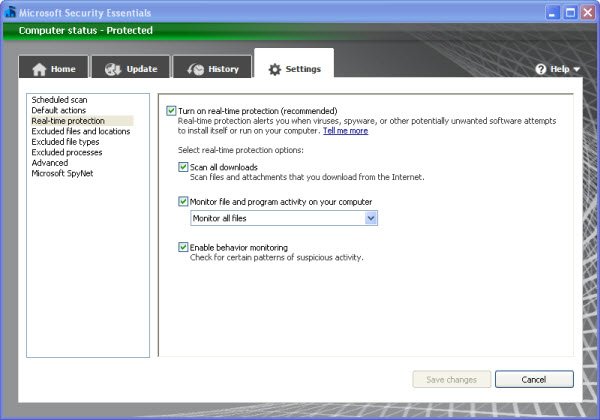Screen dimensions: 600x420
Task: Select Real-time protection in settings list
Action: pos(82,121)
